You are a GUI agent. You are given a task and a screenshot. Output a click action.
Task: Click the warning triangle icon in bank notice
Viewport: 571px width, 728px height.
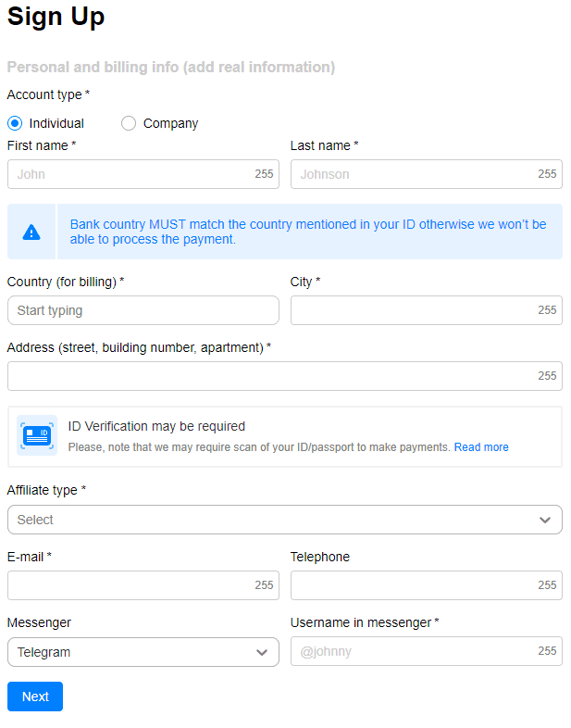[x=31, y=232]
